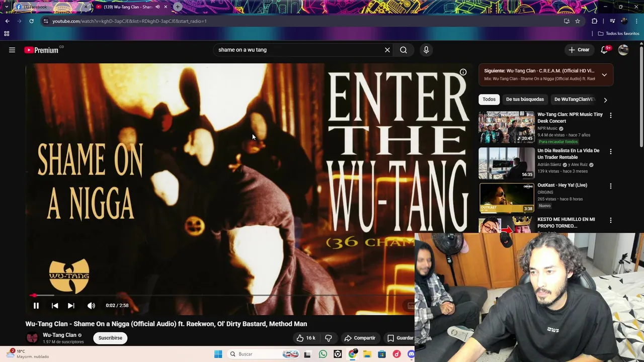Subscribe with the Suscribirse button
Screen dimensions: 644x362
(x=110, y=338)
